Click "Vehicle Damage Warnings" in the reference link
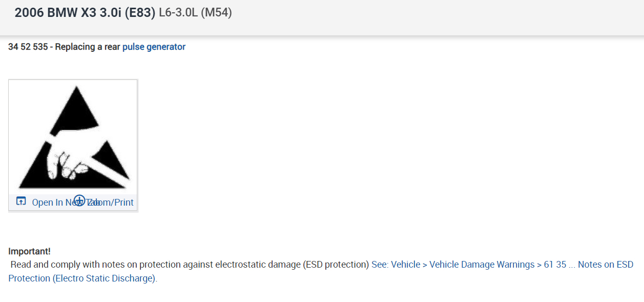 click(x=482, y=265)
